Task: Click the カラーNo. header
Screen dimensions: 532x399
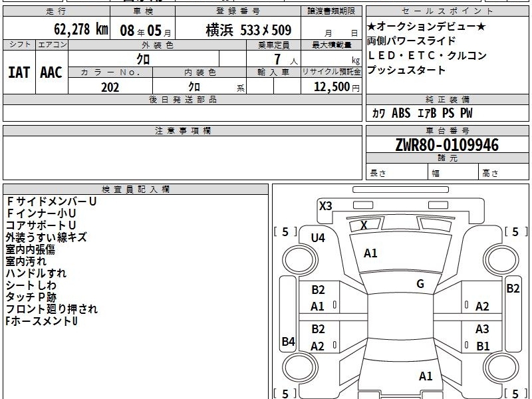Action: pyautogui.click(x=110, y=72)
